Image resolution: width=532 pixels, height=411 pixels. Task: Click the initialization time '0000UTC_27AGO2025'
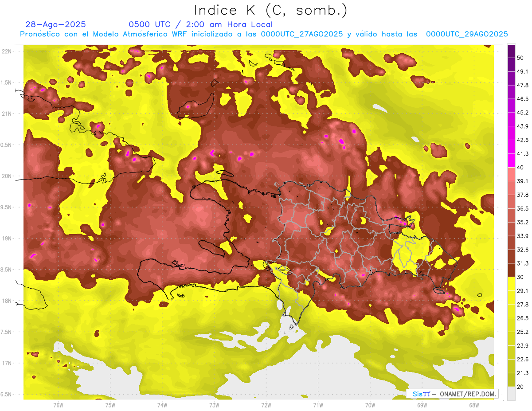tap(301, 34)
